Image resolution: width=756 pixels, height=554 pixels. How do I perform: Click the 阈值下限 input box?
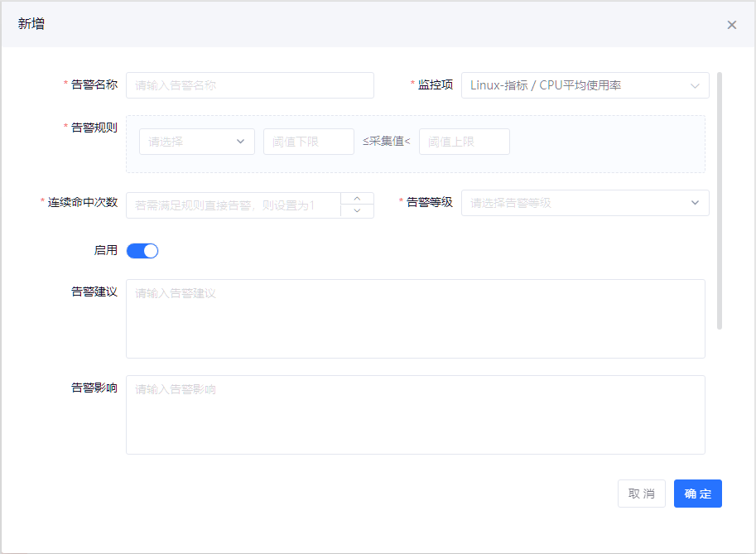pos(308,142)
